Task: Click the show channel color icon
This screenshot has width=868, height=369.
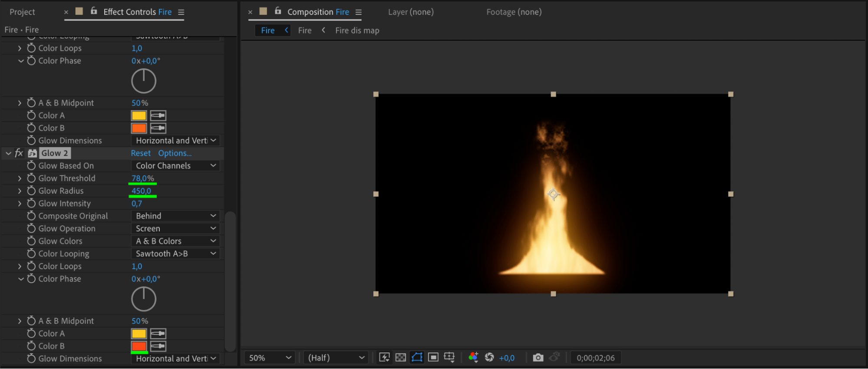Action: (x=473, y=357)
